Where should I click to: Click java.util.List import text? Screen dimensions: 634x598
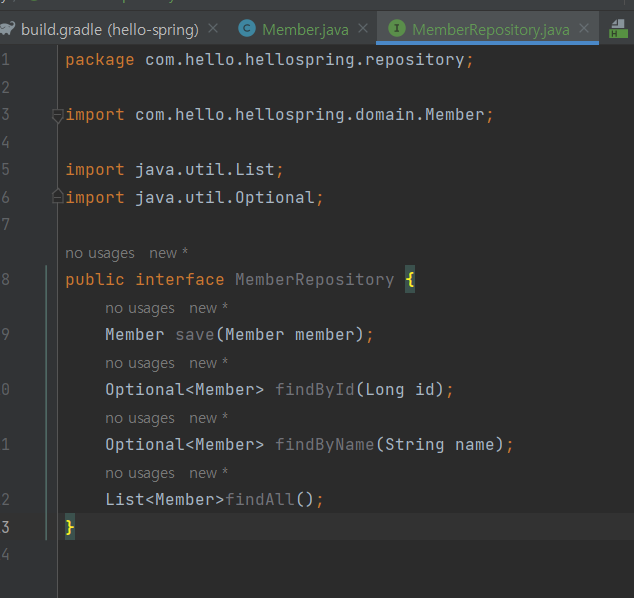coord(205,170)
